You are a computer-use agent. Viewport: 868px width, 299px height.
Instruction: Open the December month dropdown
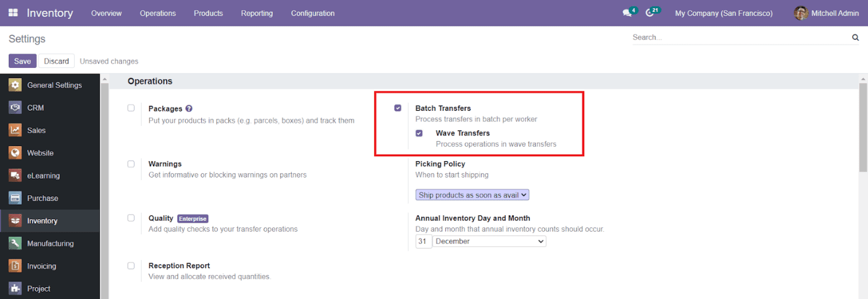click(x=489, y=241)
